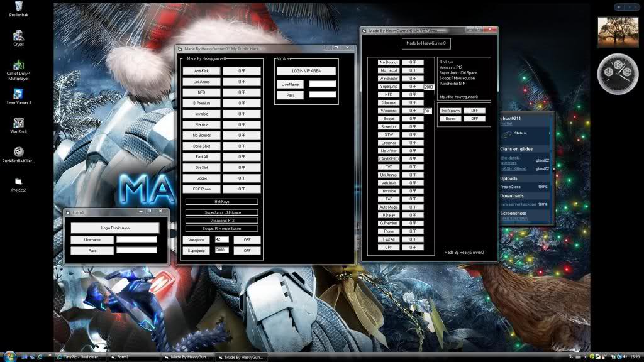Open the slideshow picture gadget thumbnail
Image resolution: width=644 pixels, height=362 pixels.
pos(618,33)
